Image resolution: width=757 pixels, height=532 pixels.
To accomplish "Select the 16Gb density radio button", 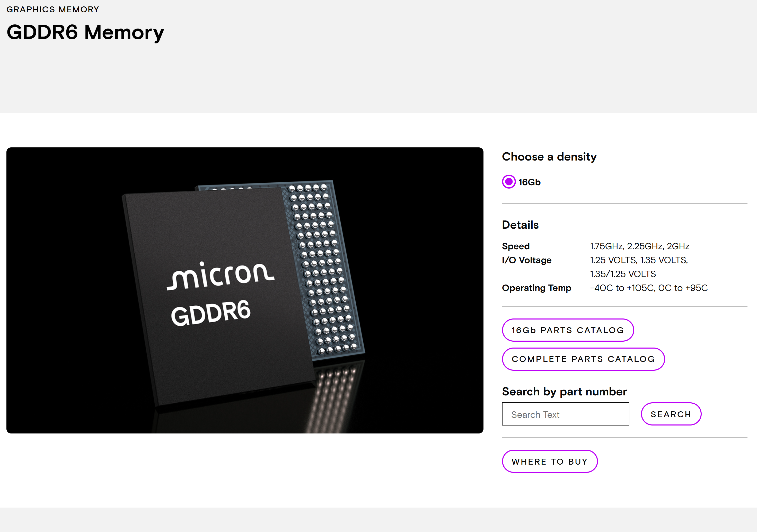I will click(x=508, y=182).
